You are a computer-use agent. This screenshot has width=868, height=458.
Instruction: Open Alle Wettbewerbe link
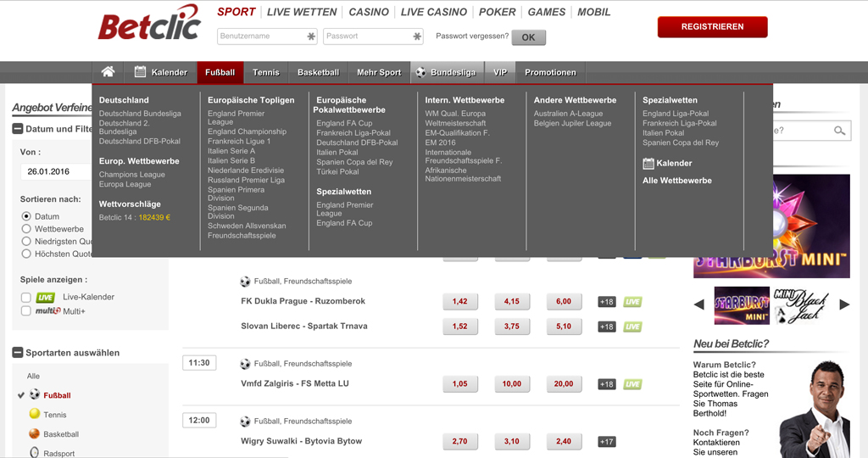coord(677,181)
